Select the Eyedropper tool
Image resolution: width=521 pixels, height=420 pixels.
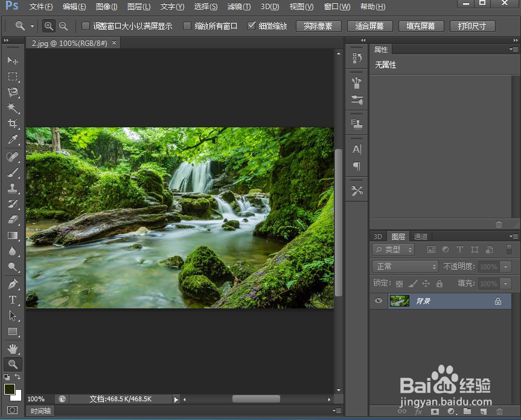(x=13, y=139)
